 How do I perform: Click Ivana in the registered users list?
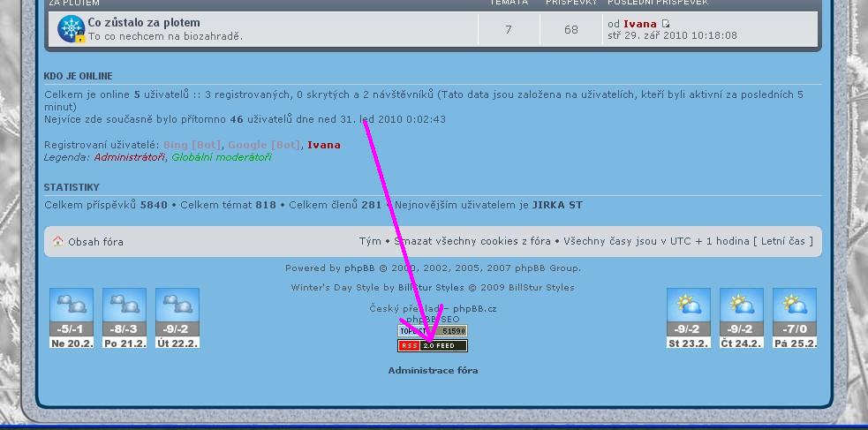pos(323,145)
